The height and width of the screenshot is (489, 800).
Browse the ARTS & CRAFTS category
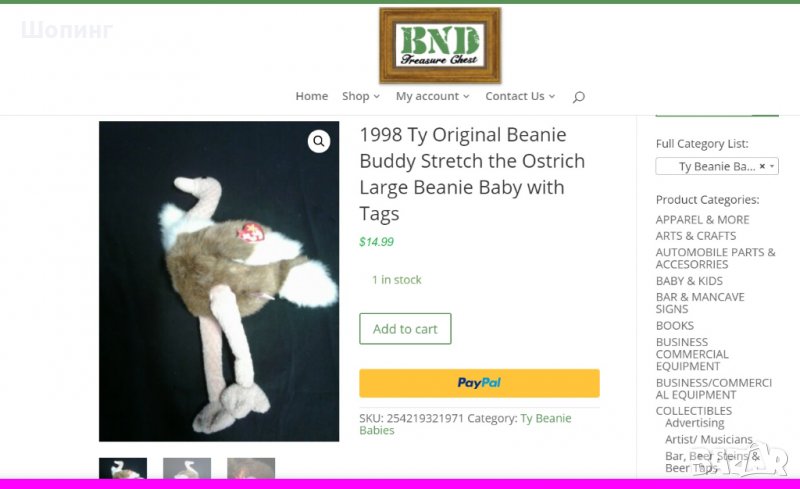[695, 236]
